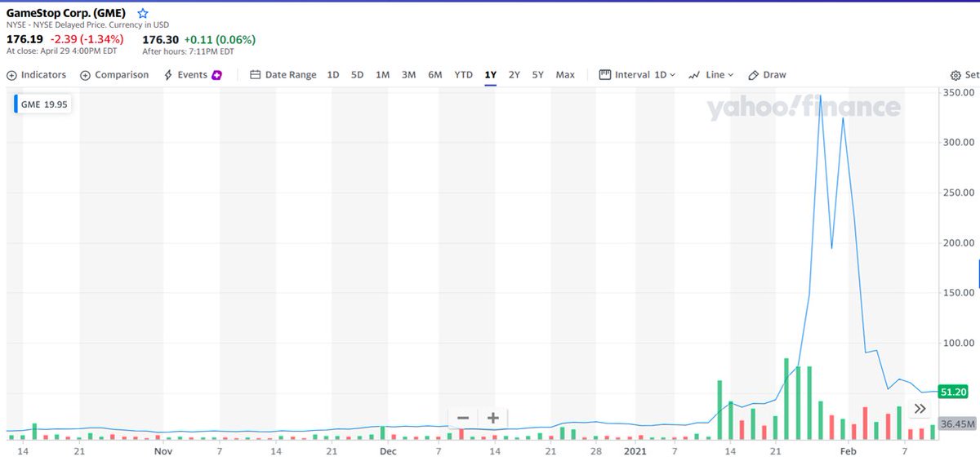Select the Max time range

coord(565,74)
